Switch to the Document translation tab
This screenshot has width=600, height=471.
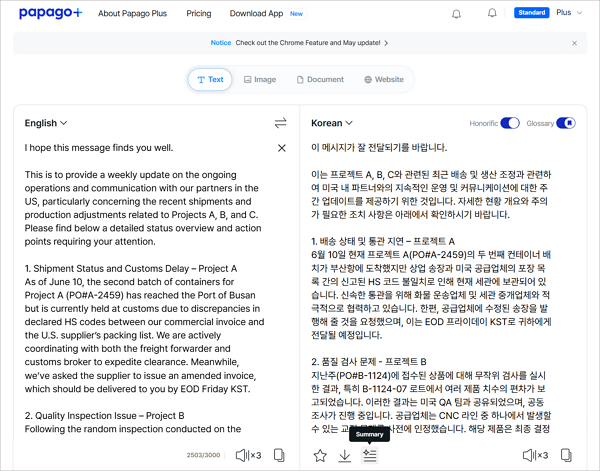(318, 79)
